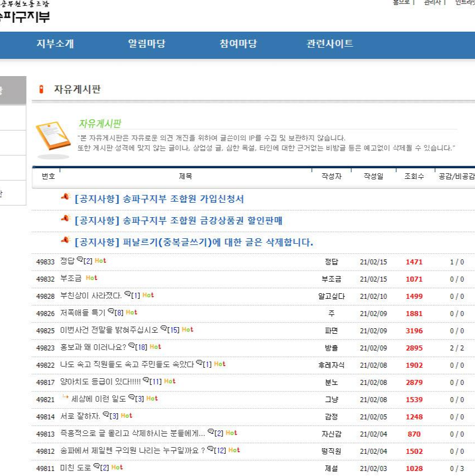The width and height of the screenshot is (475, 476).
Task: Click the 제목 column header
Action: 185,177
